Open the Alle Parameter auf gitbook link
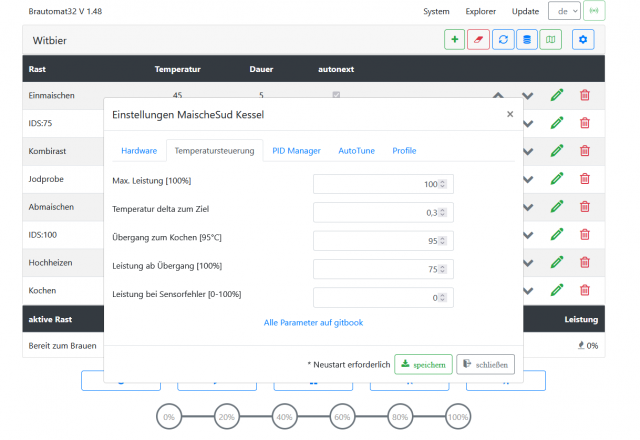The width and height of the screenshot is (640, 440). point(313,322)
